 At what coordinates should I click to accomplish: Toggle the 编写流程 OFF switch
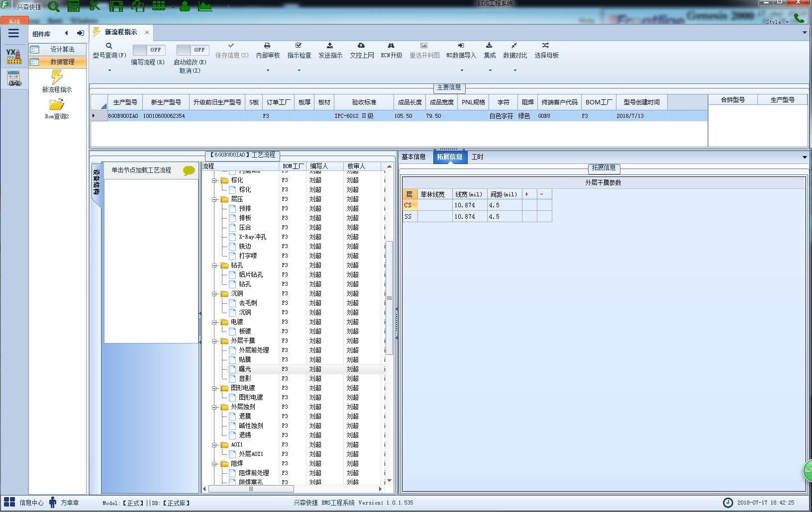pyautogui.click(x=147, y=50)
